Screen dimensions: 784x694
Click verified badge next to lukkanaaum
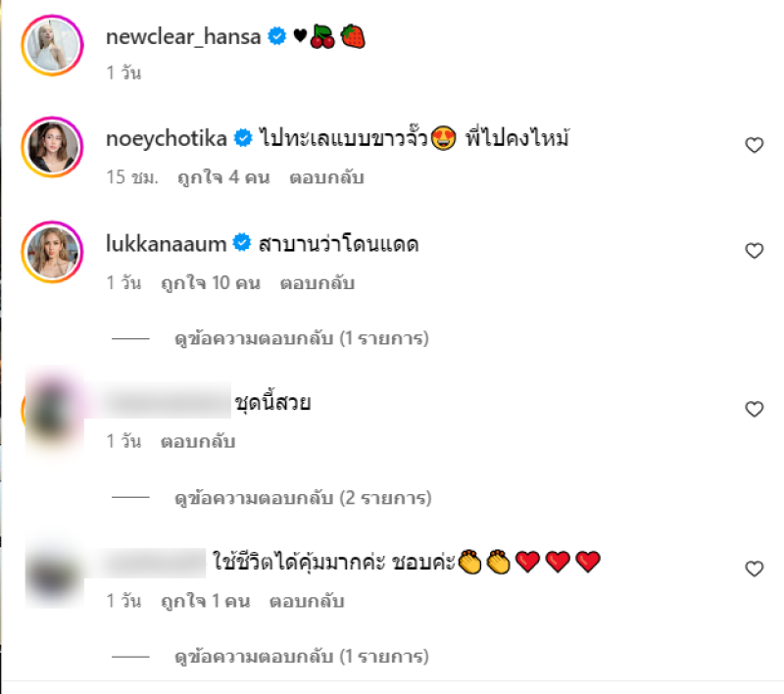(x=242, y=243)
